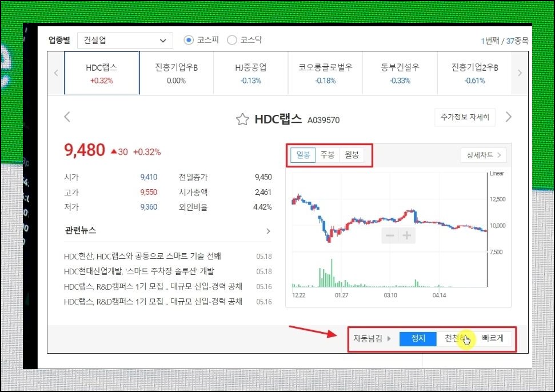The image size is (555, 392).
Task: Click the 시가총액 value 2,461
Action: click(263, 192)
